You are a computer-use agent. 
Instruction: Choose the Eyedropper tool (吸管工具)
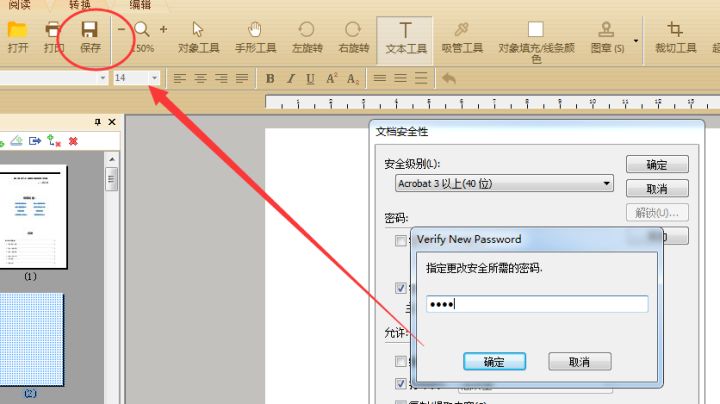pos(461,29)
